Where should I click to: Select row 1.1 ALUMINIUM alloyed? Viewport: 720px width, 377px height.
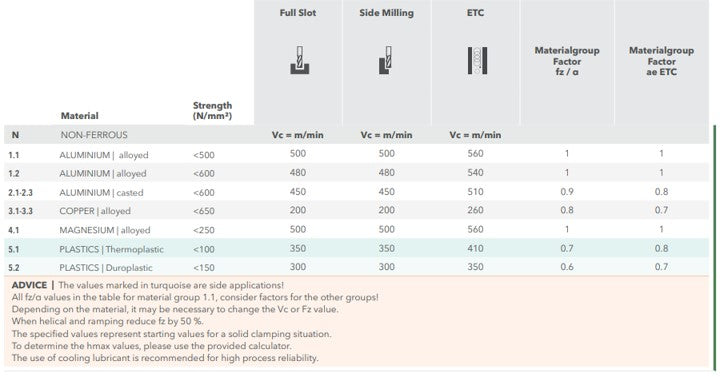[356, 154]
